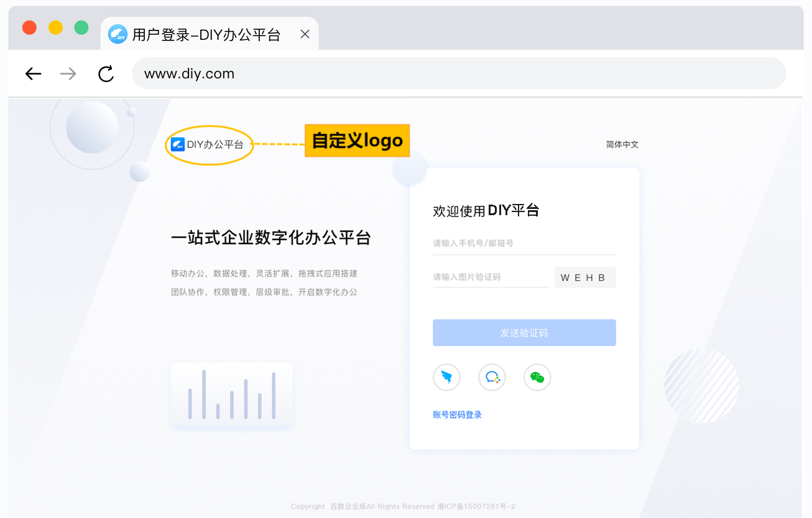The width and height of the screenshot is (812, 518).
Task: Close the 用户登录 browser tab
Action: click(305, 34)
